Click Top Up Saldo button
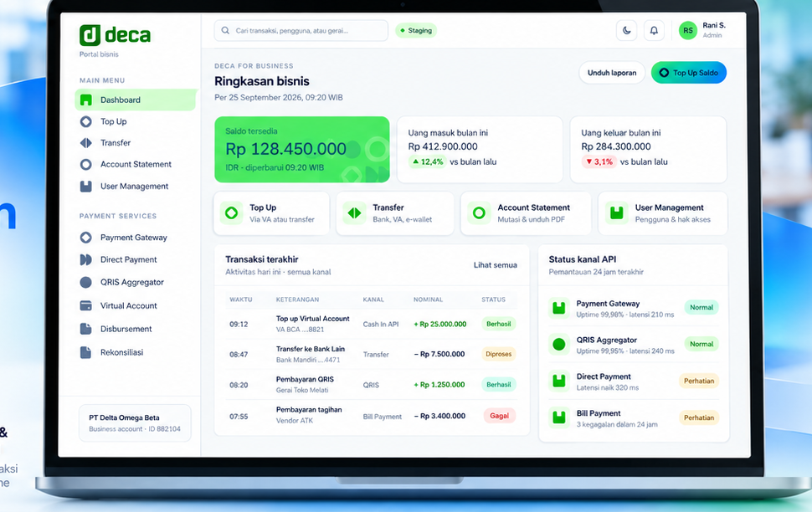812x512 pixels. point(689,73)
